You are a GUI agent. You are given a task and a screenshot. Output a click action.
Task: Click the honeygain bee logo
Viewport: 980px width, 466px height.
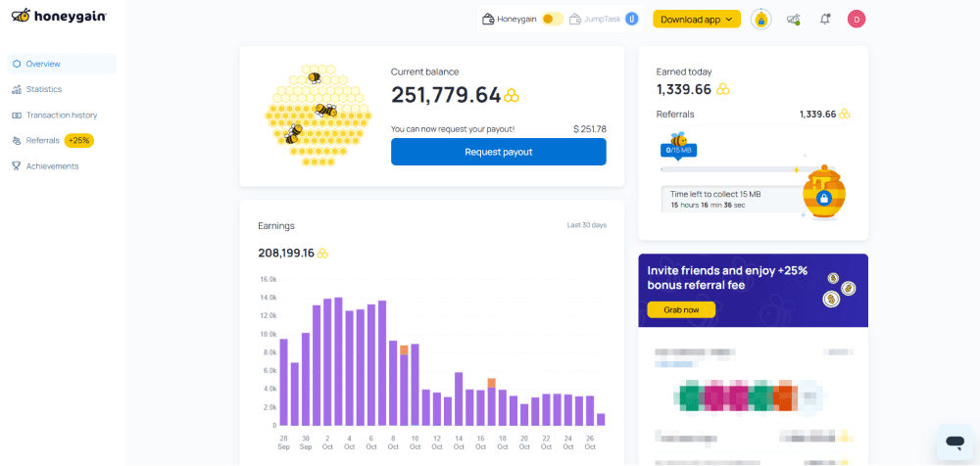(x=19, y=17)
